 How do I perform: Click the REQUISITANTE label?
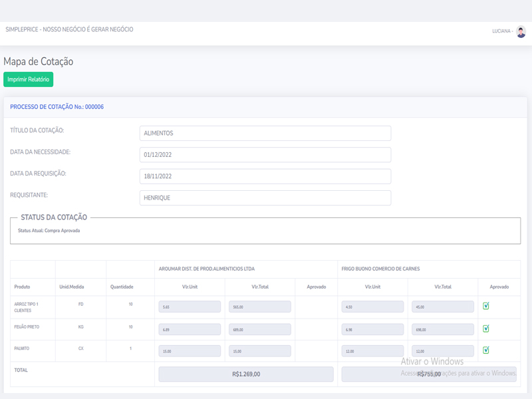click(x=29, y=195)
